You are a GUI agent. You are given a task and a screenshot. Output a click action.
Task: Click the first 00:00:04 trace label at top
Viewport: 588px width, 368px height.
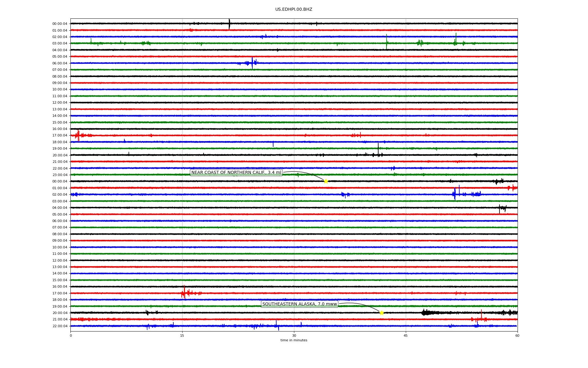coord(60,24)
